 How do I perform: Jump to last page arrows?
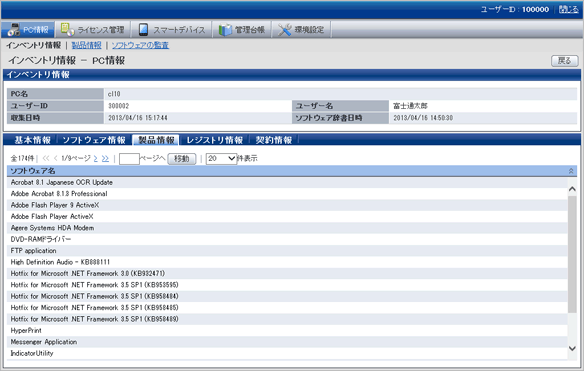click(x=105, y=159)
